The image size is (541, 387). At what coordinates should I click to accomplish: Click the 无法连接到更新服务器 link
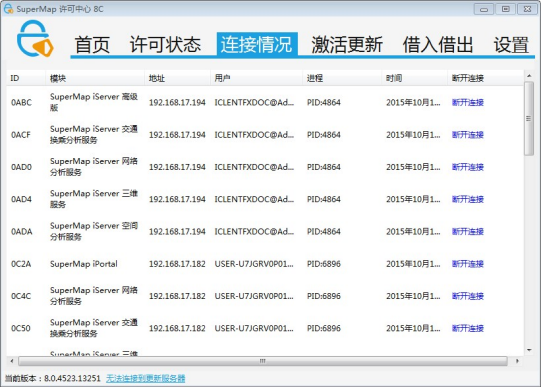[146, 378]
